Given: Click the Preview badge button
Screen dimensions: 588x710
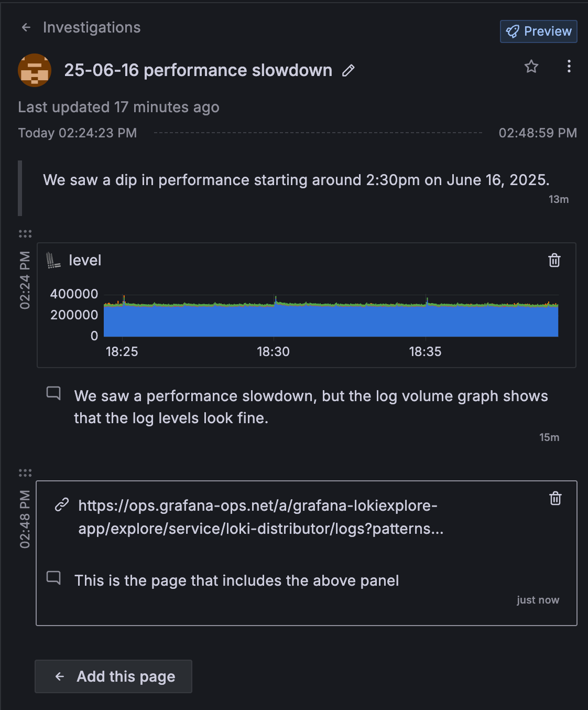Looking at the screenshot, I should click(x=538, y=31).
